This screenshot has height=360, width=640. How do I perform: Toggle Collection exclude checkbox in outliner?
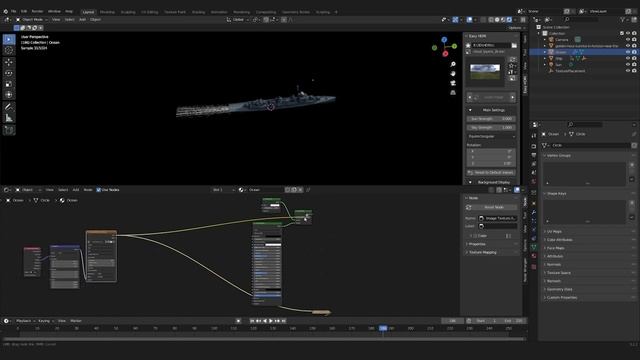click(622, 33)
